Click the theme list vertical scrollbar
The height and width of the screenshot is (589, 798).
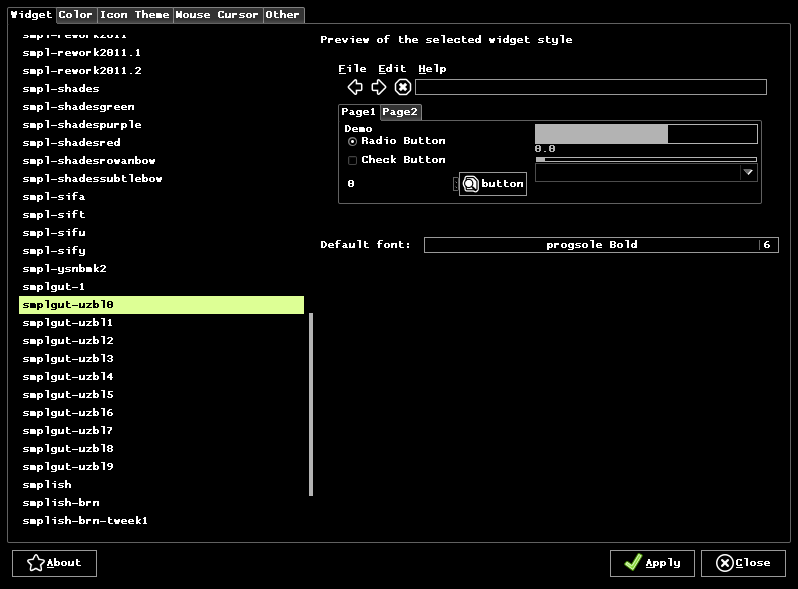point(311,404)
